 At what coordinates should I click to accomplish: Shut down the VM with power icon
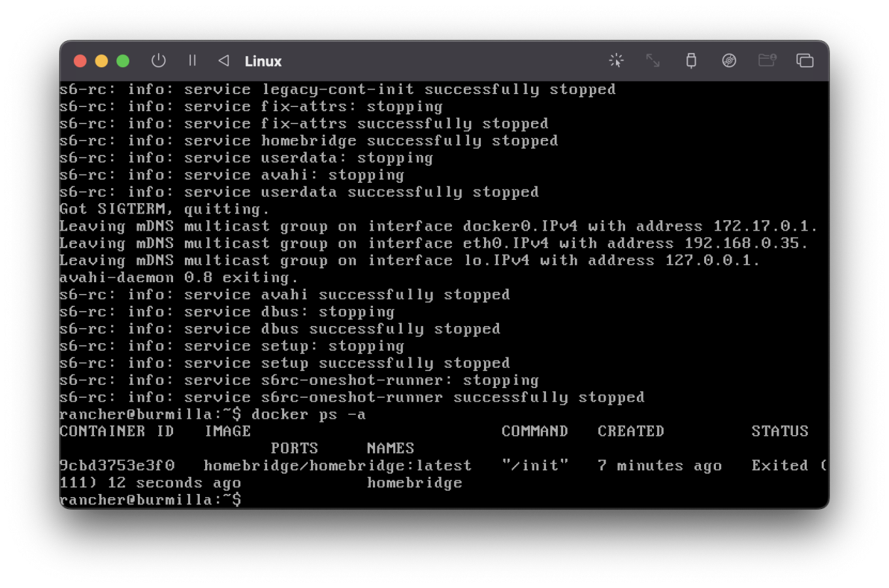coord(158,61)
